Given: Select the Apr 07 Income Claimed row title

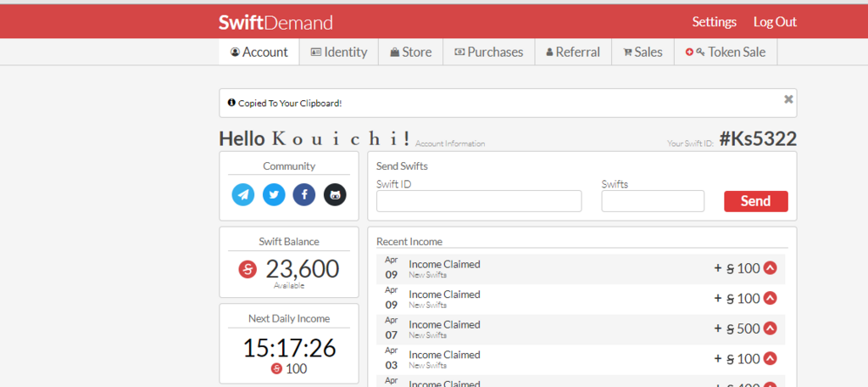Looking at the screenshot, I should pyautogui.click(x=444, y=324).
